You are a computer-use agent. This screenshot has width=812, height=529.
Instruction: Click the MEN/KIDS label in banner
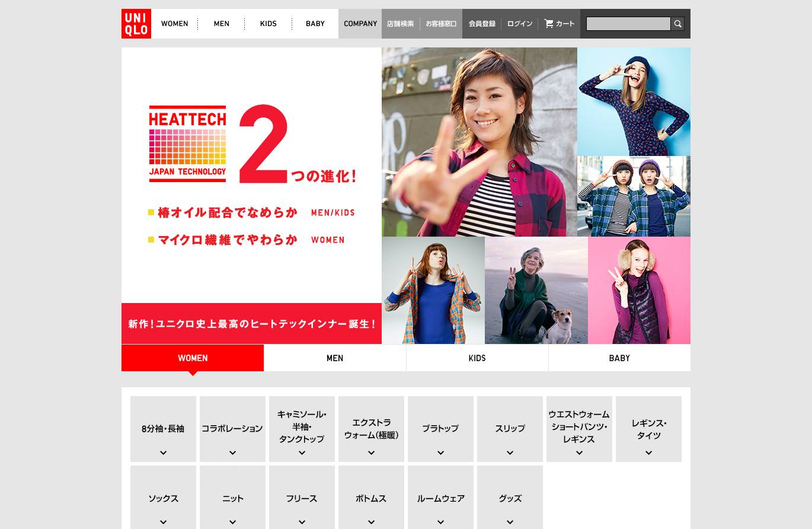333,212
